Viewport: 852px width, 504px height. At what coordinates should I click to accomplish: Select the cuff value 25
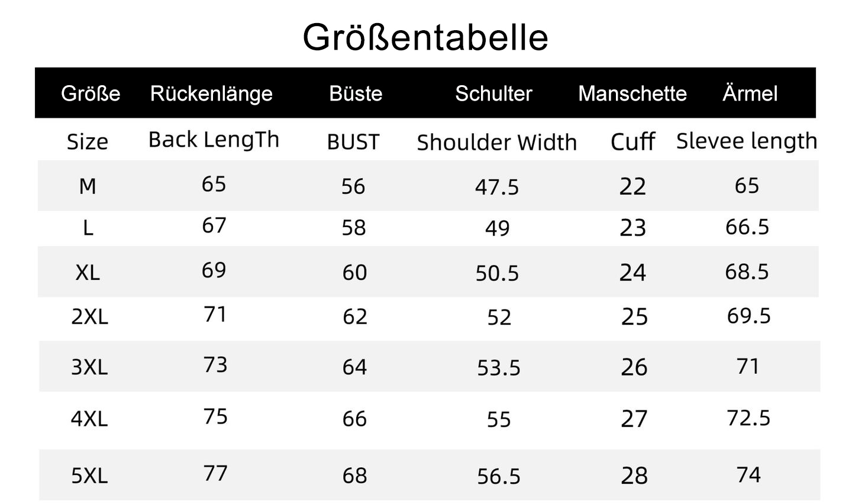coord(634,317)
